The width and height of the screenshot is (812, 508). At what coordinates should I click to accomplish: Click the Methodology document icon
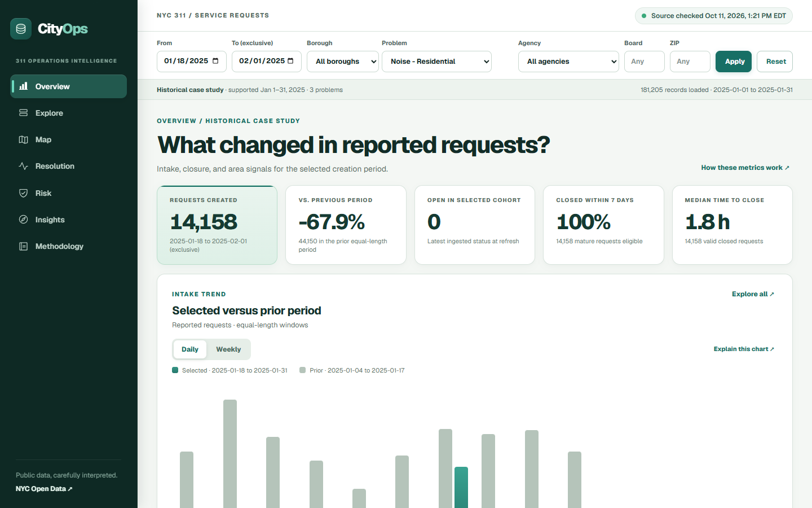click(x=24, y=246)
